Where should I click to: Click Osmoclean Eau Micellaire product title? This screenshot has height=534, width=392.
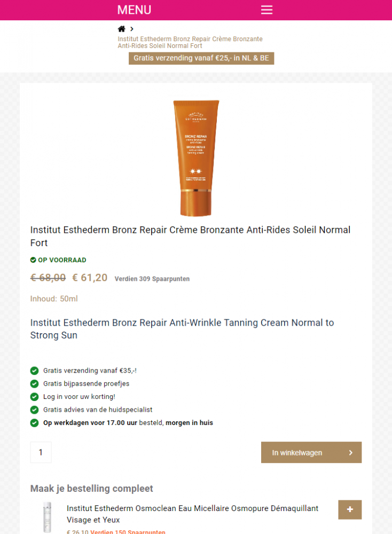pos(192,514)
